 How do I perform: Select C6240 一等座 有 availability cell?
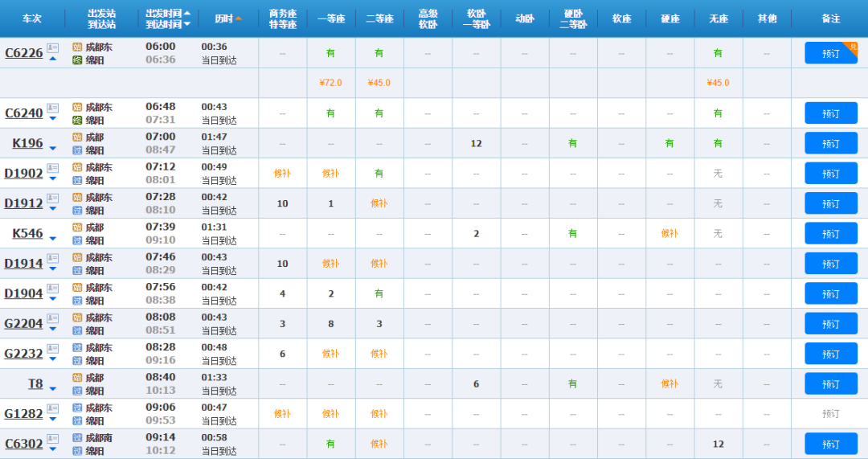(x=331, y=113)
